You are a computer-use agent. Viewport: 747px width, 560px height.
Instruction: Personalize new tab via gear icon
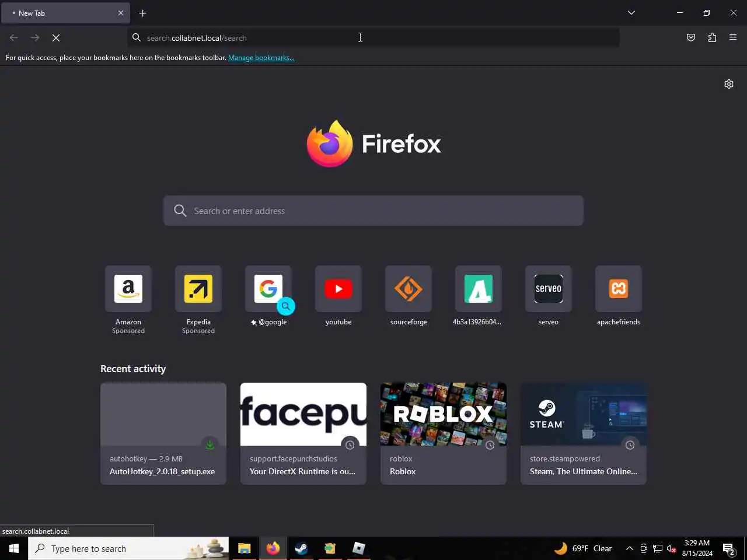pos(729,84)
